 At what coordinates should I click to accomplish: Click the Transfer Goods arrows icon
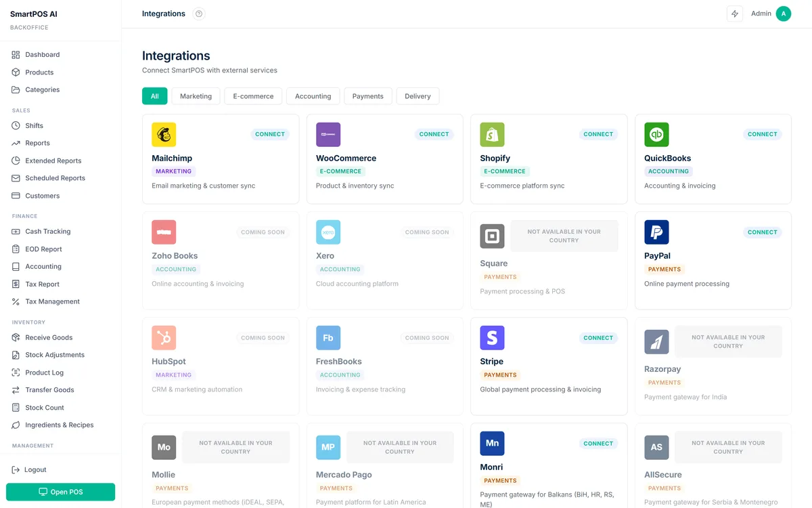(16, 391)
